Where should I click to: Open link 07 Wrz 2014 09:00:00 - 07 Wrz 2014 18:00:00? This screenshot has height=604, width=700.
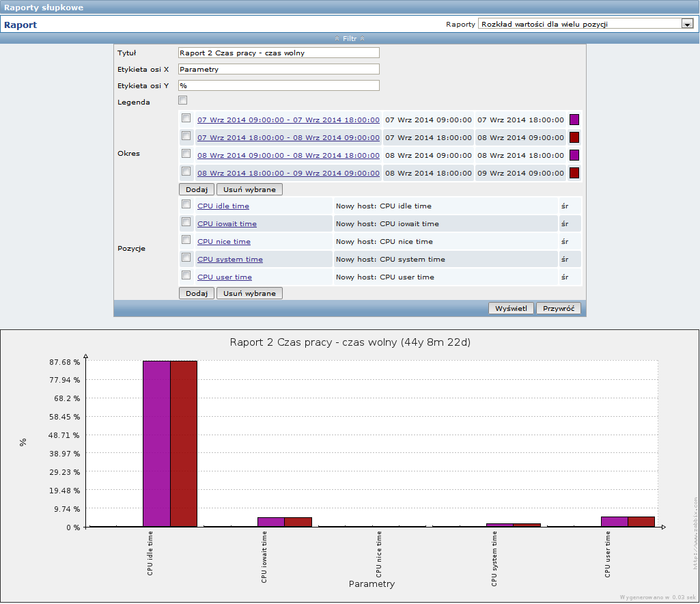288,120
